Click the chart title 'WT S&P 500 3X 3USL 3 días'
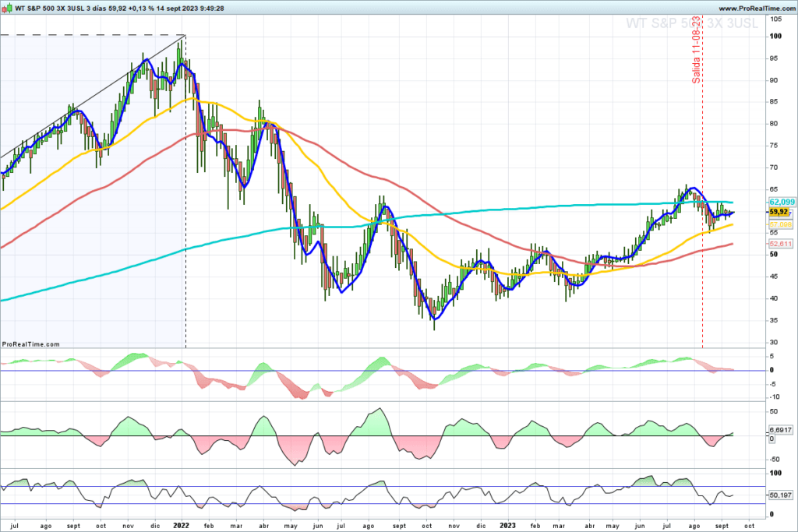Screen dimensions: 798x532 tap(61, 8)
